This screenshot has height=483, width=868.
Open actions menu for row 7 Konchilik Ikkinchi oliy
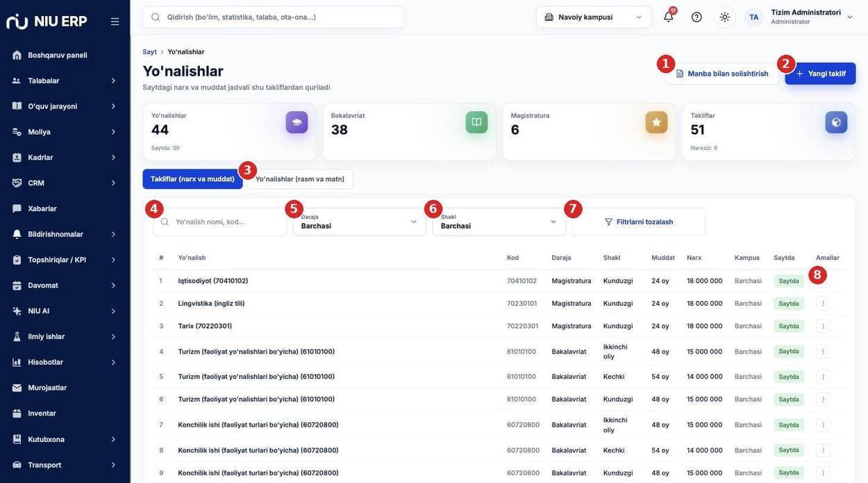click(823, 425)
